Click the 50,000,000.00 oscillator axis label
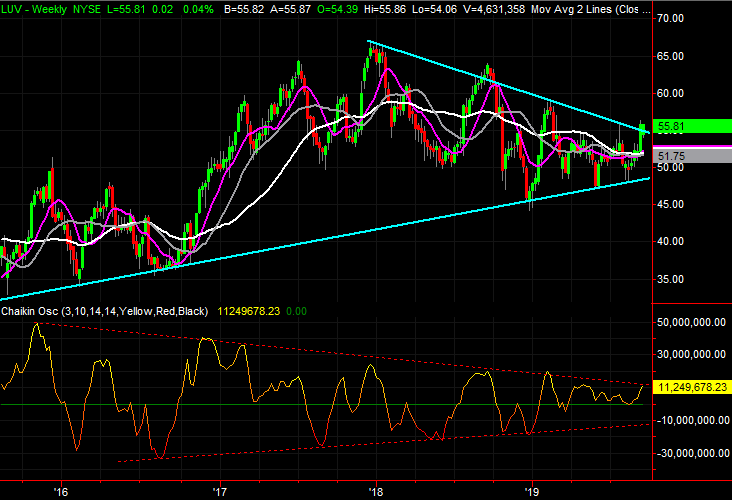The image size is (732, 500). [x=691, y=323]
